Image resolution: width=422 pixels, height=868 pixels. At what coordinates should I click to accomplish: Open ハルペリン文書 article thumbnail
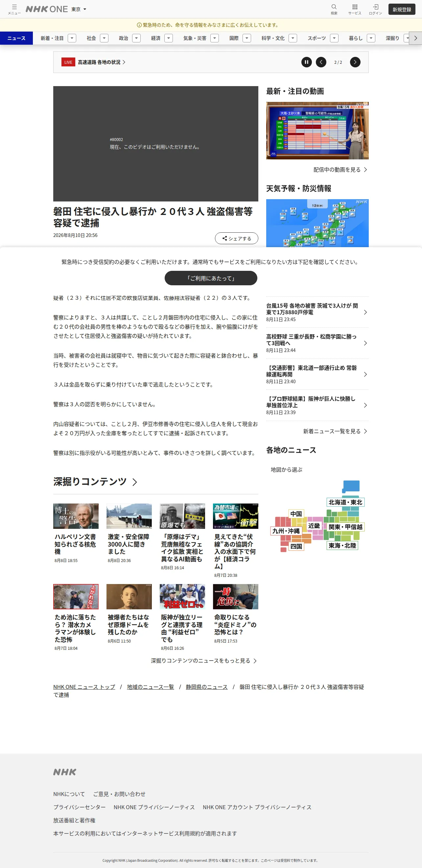tap(76, 516)
